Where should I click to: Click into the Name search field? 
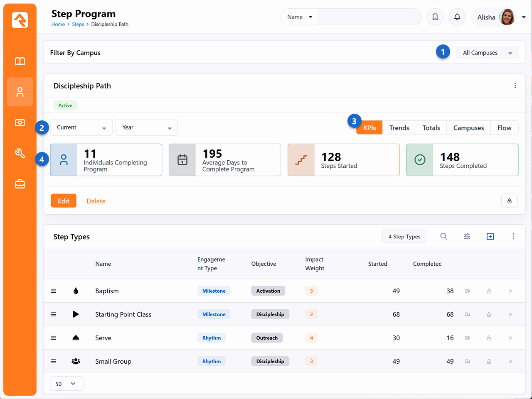coord(369,17)
